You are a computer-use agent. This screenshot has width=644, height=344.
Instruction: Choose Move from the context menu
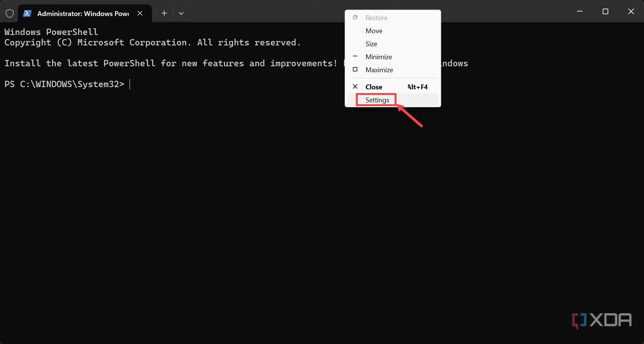(374, 31)
